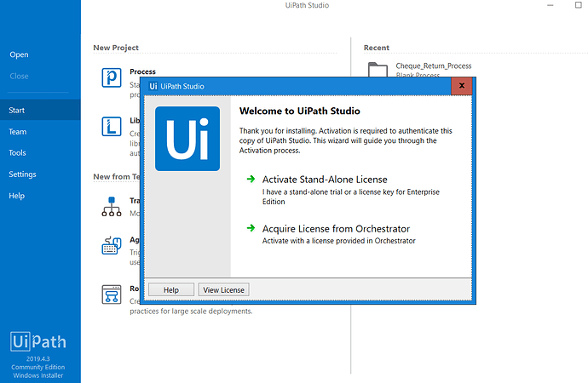Open the Cheque_Return_Process folder icon
588x383 pixels.
378,69
